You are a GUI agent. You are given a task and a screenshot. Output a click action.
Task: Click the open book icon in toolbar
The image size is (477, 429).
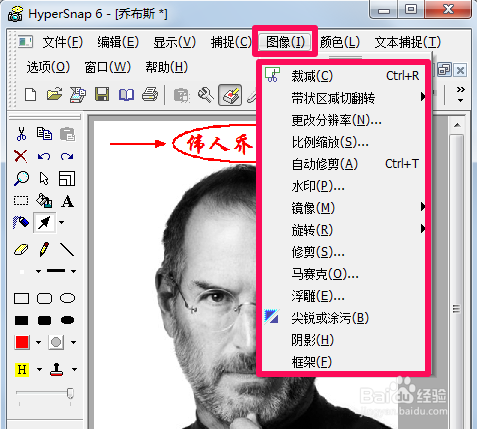point(126,95)
